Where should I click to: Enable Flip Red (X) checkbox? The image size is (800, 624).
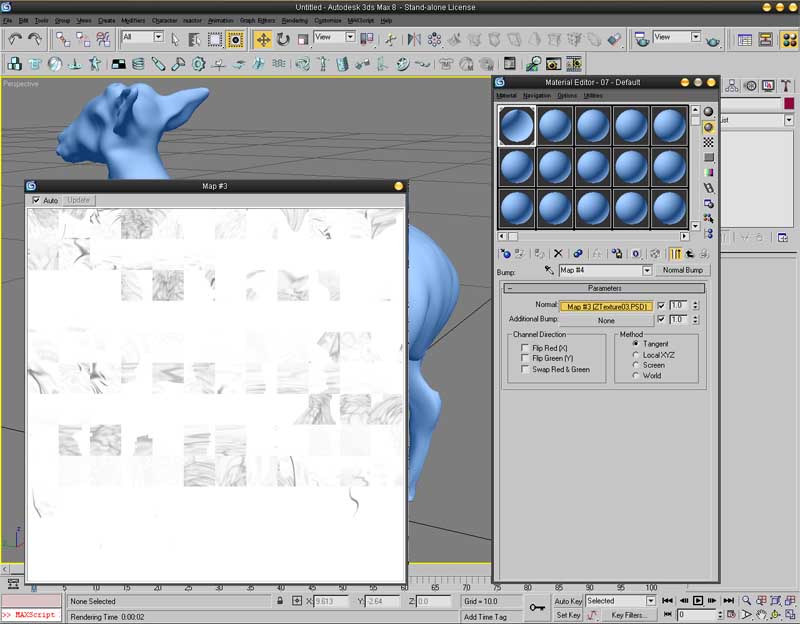pyautogui.click(x=524, y=347)
